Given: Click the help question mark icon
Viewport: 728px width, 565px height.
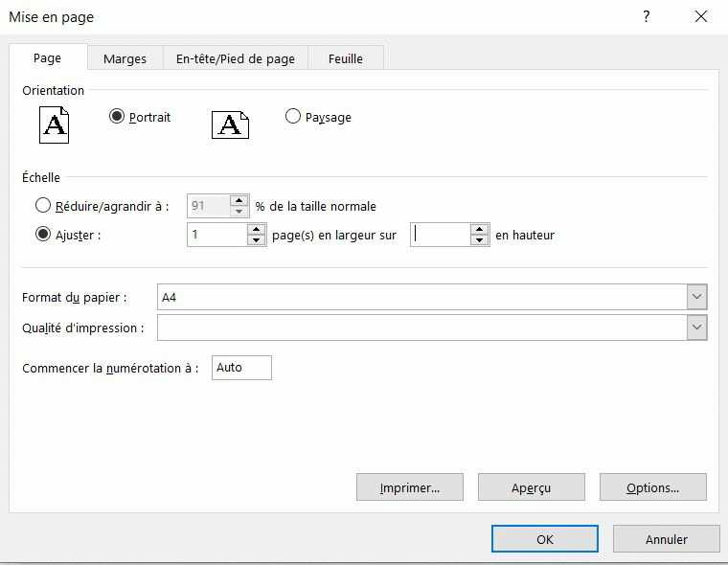Looking at the screenshot, I should [647, 16].
